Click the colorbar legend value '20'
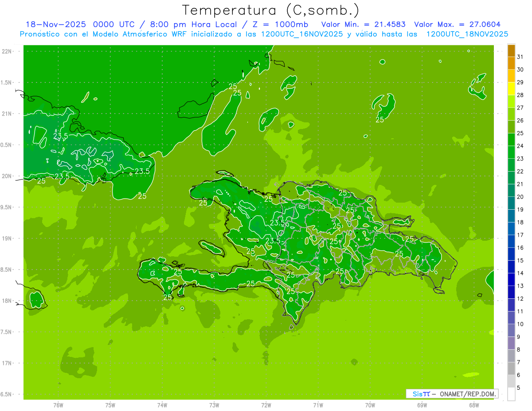Image resolution: width=532 pixels, height=411 pixels. [520, 197]
